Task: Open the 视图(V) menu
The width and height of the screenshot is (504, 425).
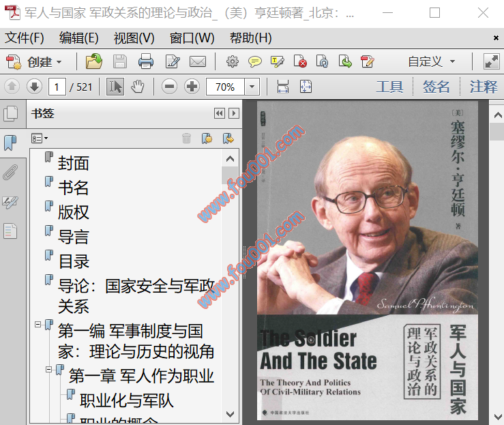Action: [x=134, y=38]
